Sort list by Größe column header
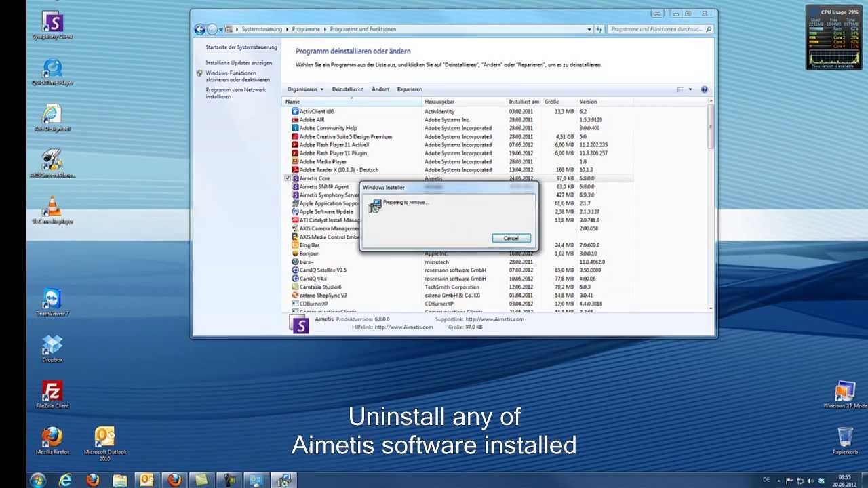Viewport: 868px width, 488px height. pyautogui.click(x=559, y=102)
